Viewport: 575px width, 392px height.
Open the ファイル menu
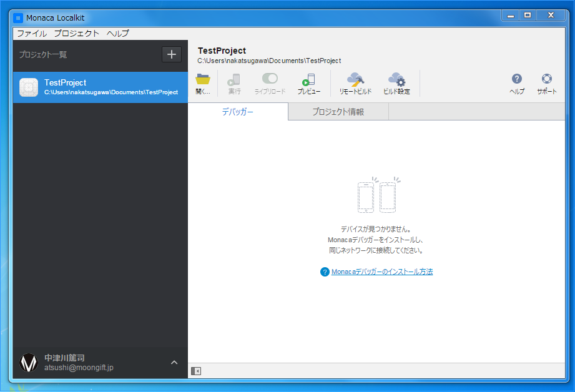[31, 34]
